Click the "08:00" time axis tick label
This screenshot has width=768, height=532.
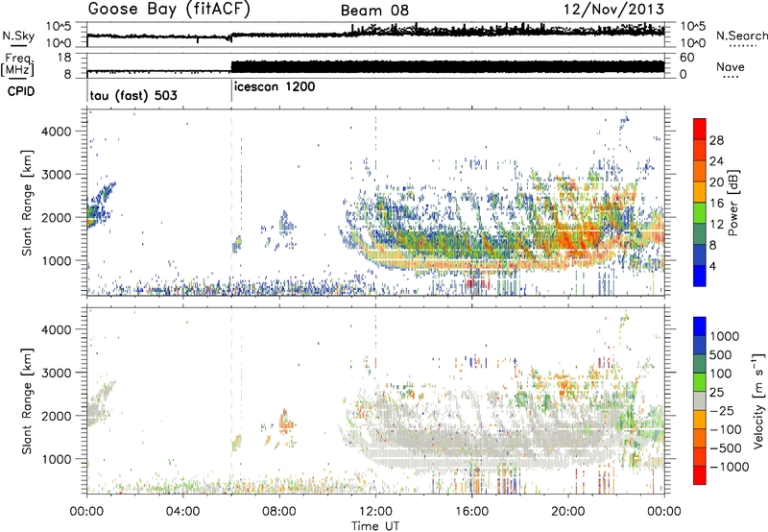(x=279, y=512)
